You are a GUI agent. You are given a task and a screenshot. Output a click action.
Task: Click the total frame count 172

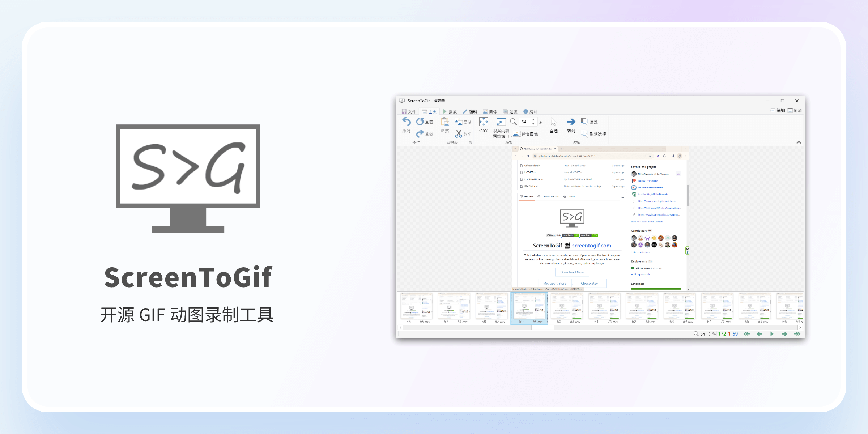point(722,334)
